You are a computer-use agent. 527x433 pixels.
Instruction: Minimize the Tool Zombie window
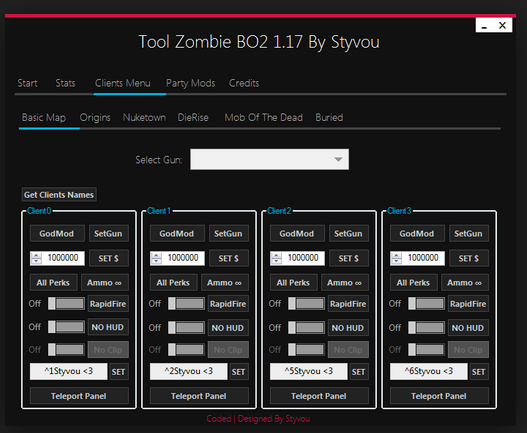pos(484,26)
